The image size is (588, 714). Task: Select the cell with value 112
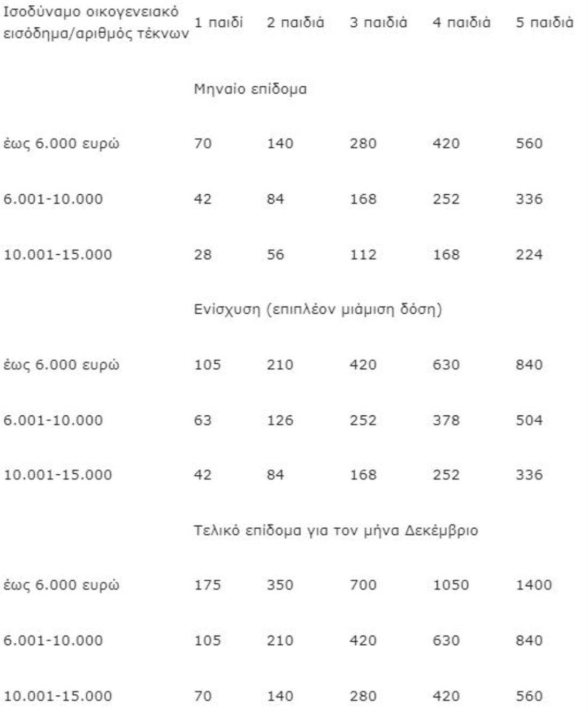(x=363, y=254)
